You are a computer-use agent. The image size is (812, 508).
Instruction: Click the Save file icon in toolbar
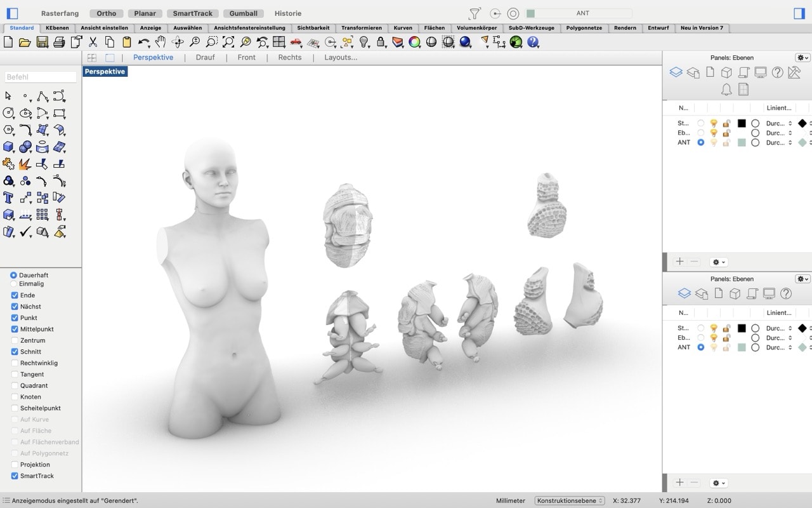42,42
